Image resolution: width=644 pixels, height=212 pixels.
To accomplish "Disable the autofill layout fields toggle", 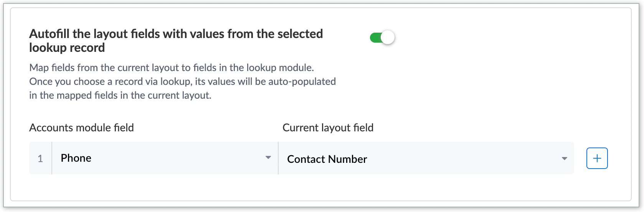I will (x=382, y=38).
